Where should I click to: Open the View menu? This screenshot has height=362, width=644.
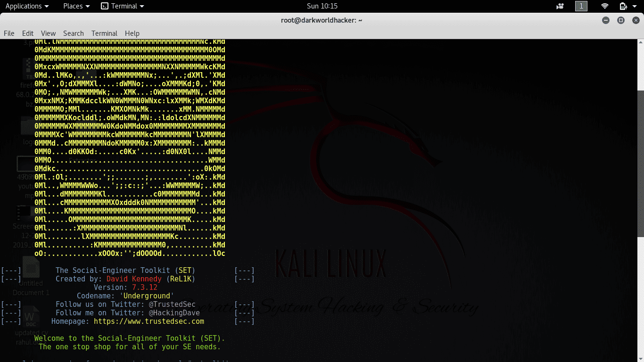pyautogui.click(x=48, y=33)
